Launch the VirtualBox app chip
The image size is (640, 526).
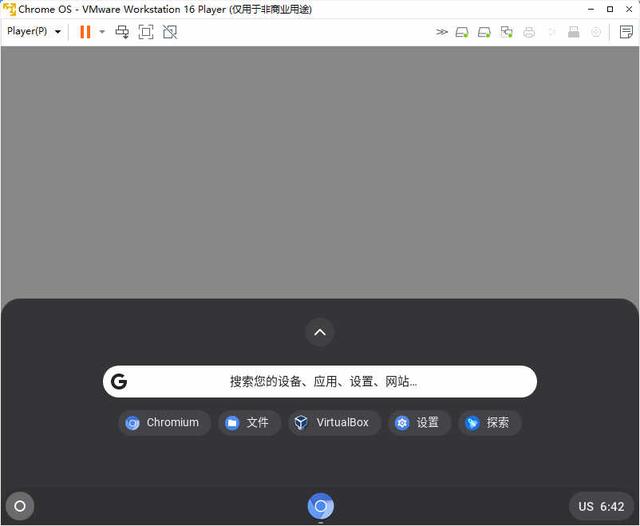335,423
